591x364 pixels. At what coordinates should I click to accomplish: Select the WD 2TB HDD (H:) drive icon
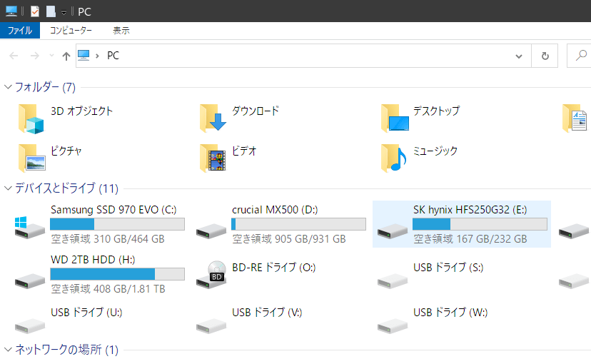click(30, 280)
